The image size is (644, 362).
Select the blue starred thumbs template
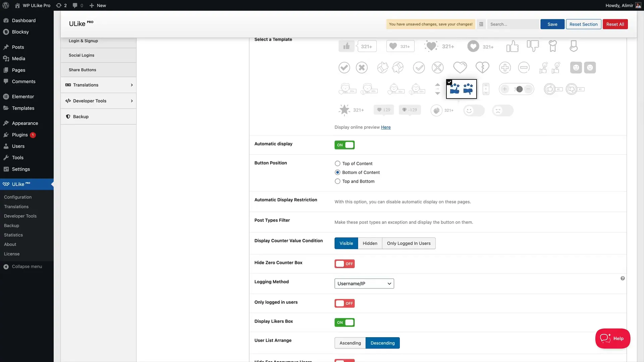tap(461, 89)
